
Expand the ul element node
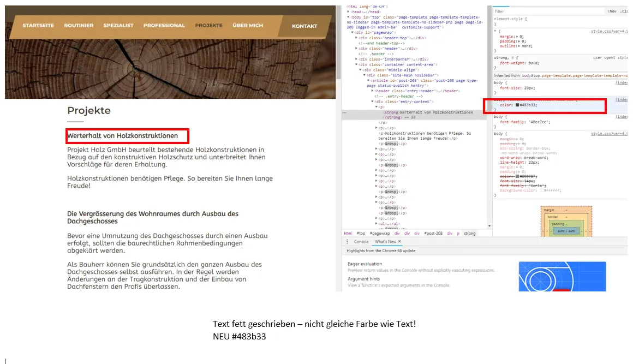[x=376, y=224]
